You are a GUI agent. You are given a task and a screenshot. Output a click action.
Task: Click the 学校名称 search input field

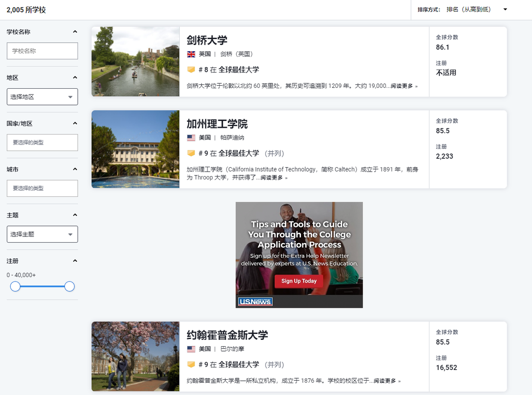point(42,51)
